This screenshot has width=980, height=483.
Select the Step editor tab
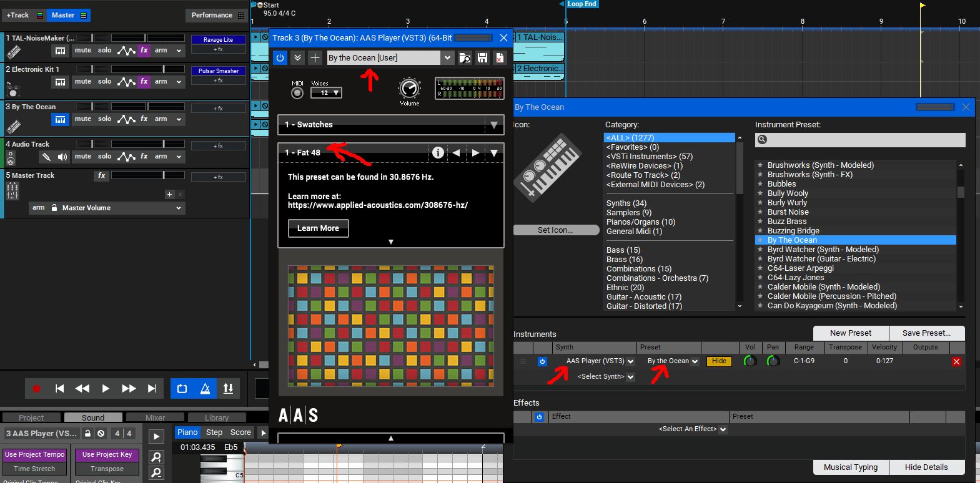pos(214,432)
